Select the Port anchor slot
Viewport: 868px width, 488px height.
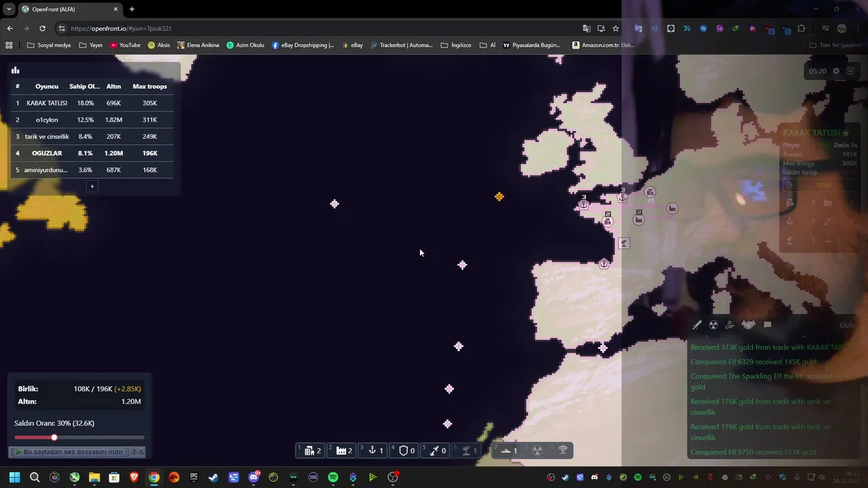373,451
